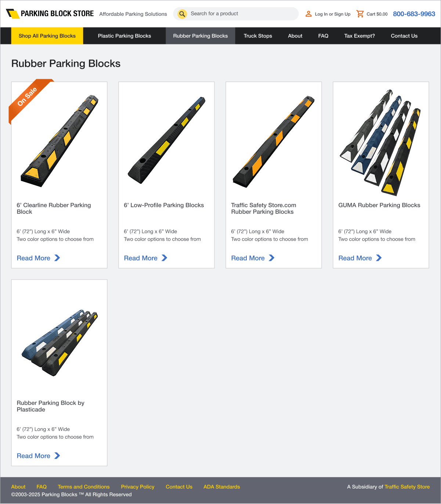
Task: Open the Shop All Parking Blocks tab
Action: point(47,36)
